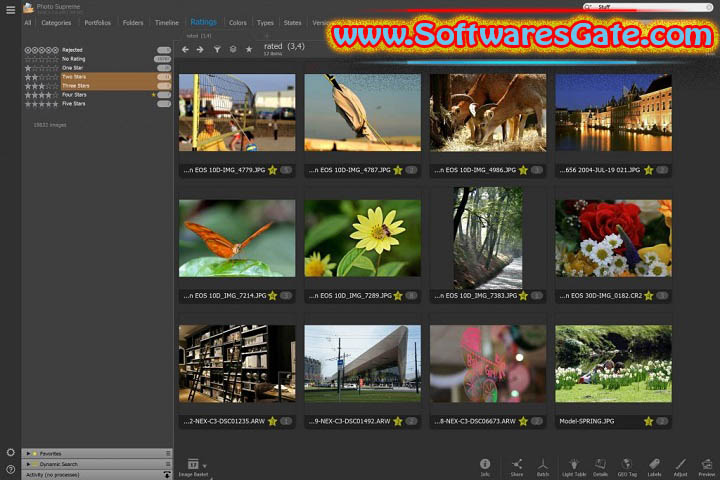The image size is (720, 480).
Task: Switch to the Types tab
Action: (265, 23)
